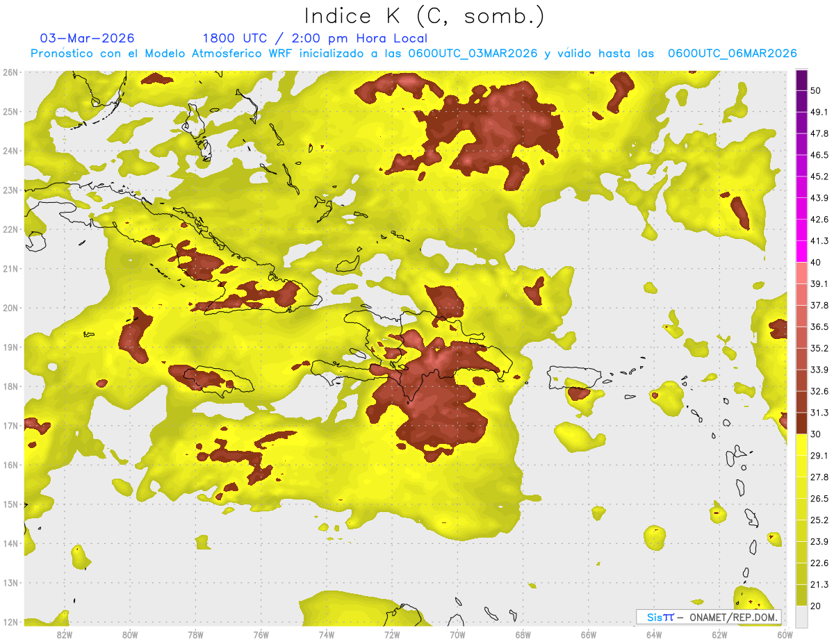
Task: Click the dark purple swatch topping the color bar
Action: point(801,80)
